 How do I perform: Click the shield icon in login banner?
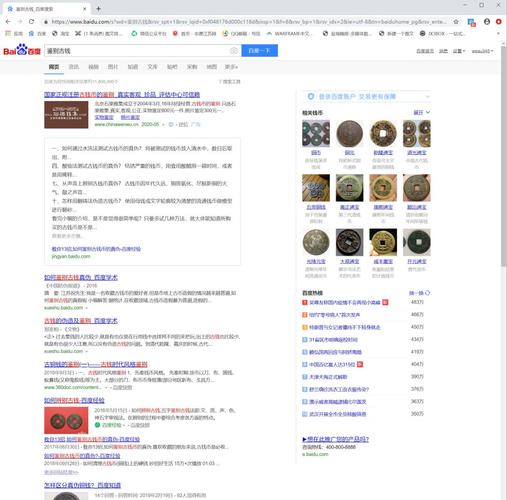click(311, 96)
